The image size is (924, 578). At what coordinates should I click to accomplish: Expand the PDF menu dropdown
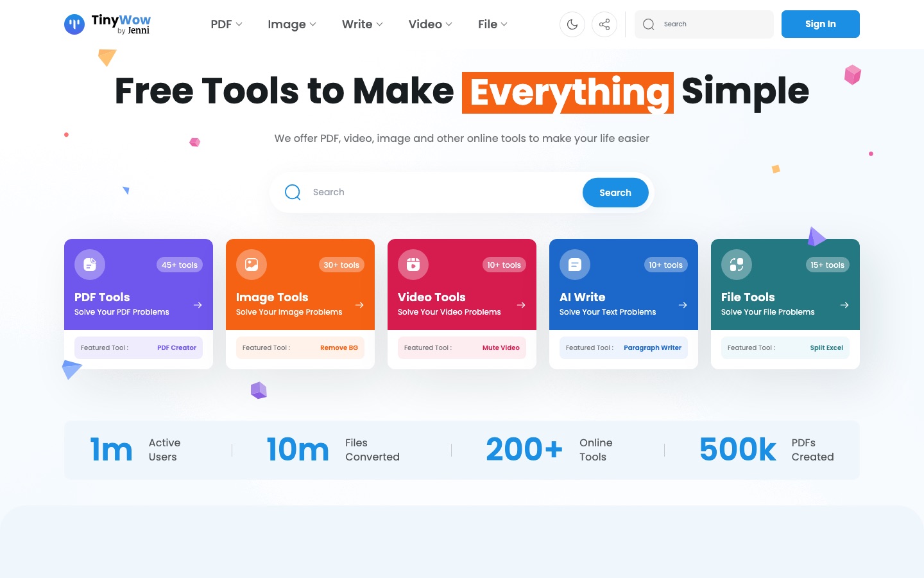pos(227,24)
